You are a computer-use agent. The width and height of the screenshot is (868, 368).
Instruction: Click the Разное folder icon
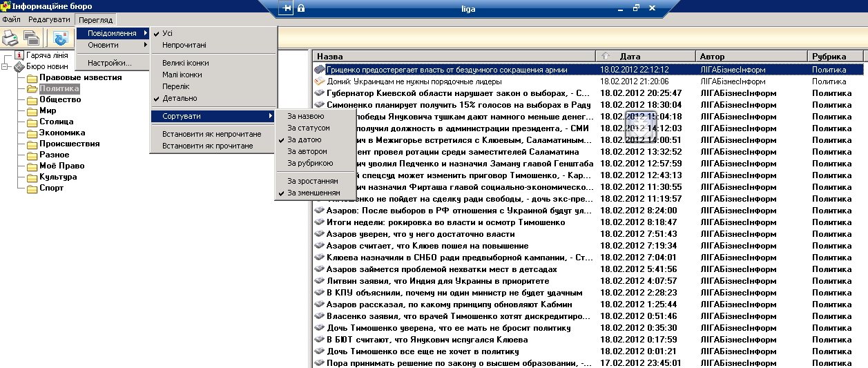tap(32, 155)
